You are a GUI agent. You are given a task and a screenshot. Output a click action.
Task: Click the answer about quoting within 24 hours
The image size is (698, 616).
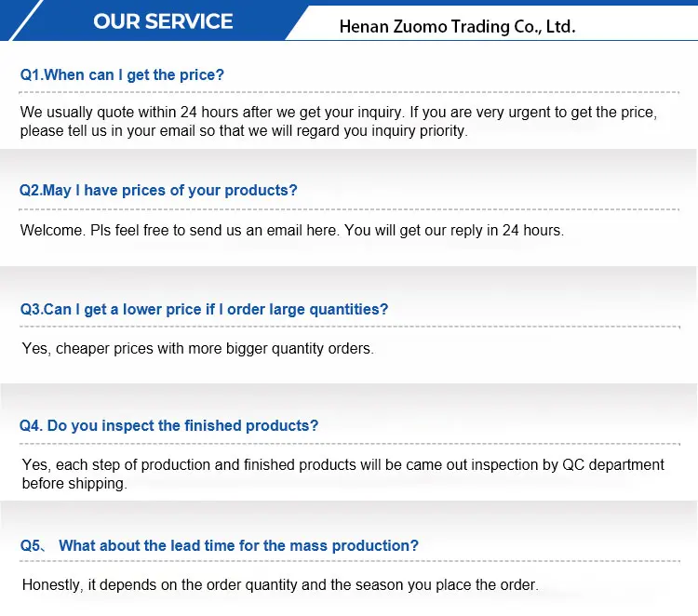click(339, 112)
